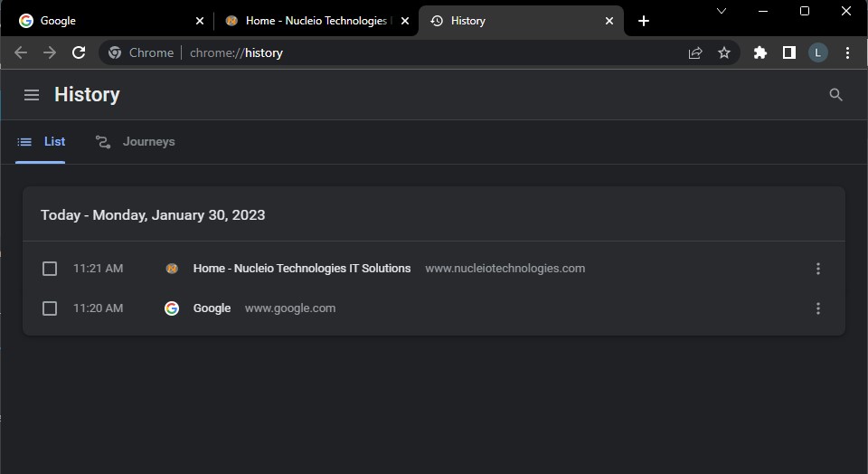Open Home - Nucleio Technologies IT Solutions link

(302, 269)
